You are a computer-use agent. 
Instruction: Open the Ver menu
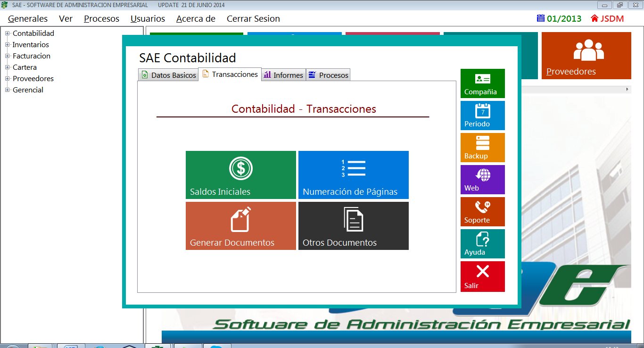(66, 19)
